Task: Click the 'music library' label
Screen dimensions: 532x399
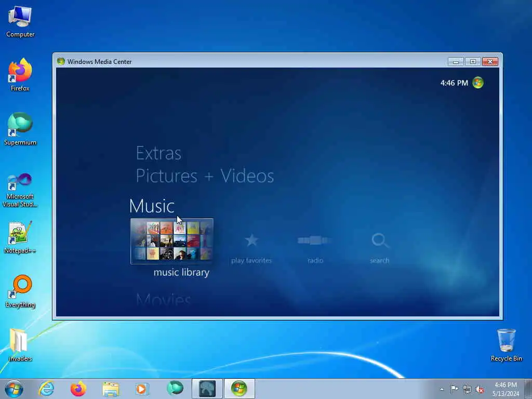Action: coord(181,272)
